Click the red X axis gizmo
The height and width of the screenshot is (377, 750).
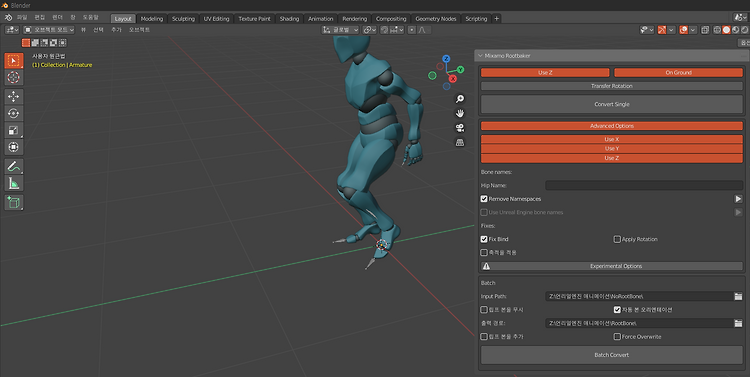[452, 78]
